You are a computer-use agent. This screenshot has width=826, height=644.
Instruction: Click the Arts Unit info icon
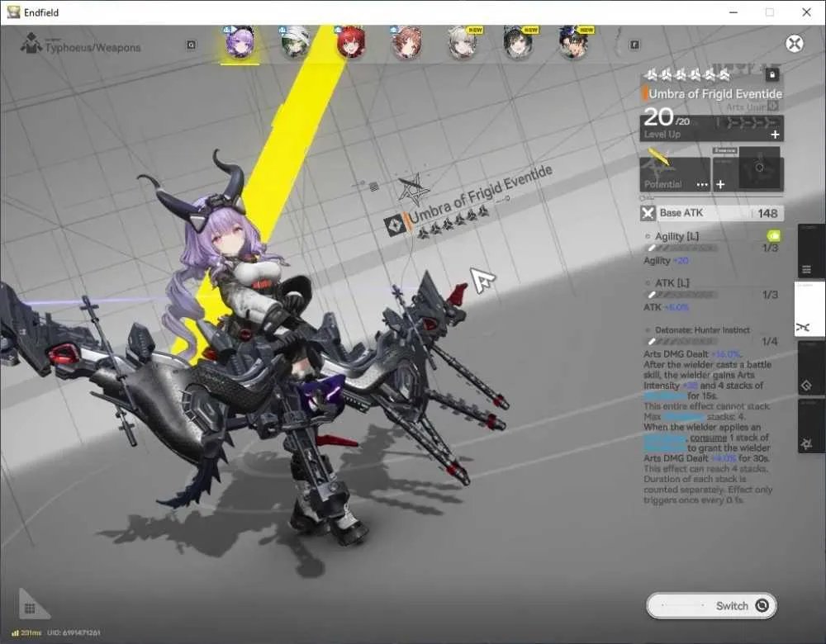coord(773,107)
